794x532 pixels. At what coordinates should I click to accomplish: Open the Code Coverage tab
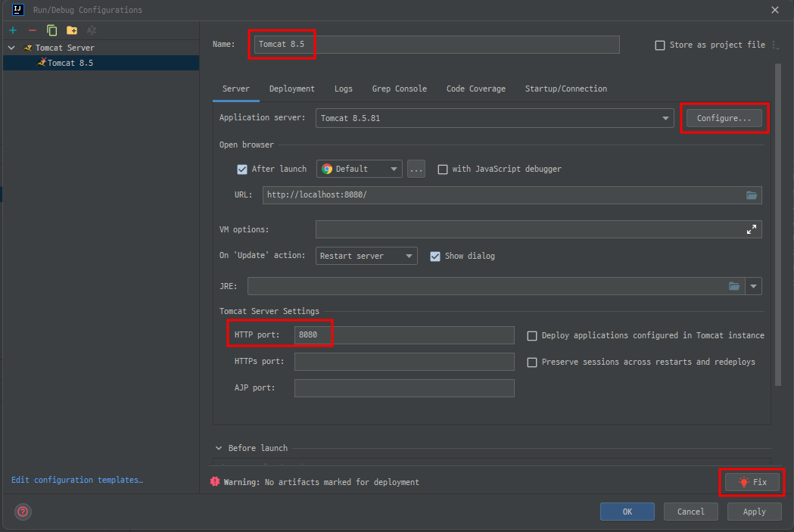[x=476, y=89]
